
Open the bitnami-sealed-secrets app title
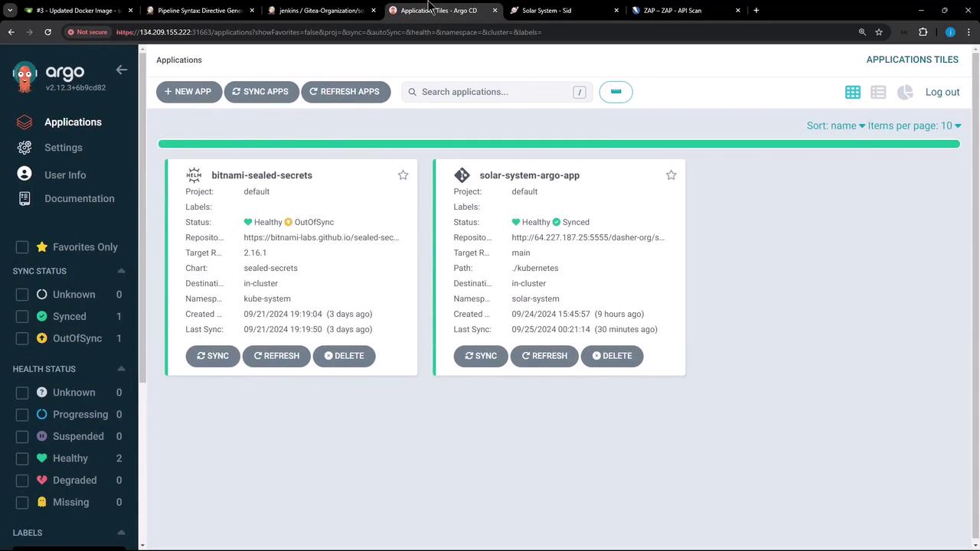tap(262, 175)
